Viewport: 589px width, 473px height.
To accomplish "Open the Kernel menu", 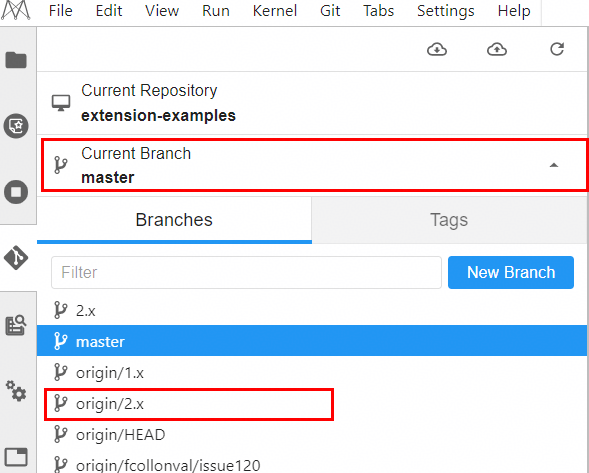I will tap(275, 11).
